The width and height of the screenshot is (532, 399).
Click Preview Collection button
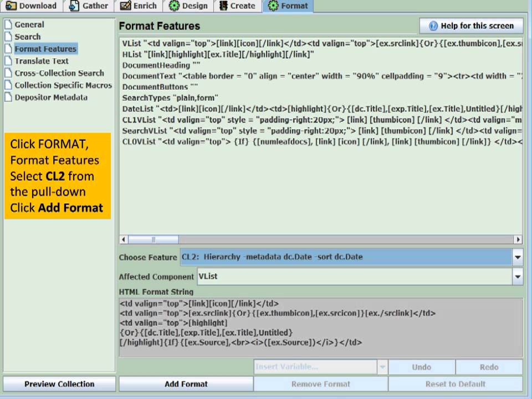pyautogui.click(x=59, y=383)
